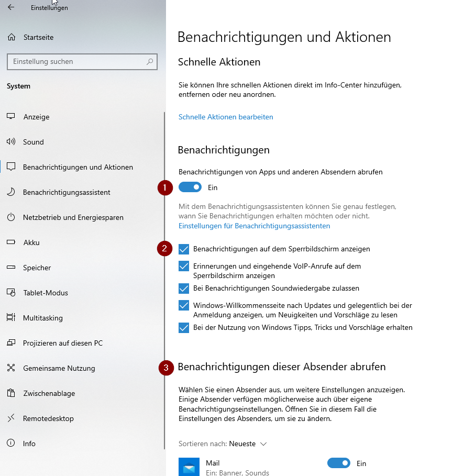Click the Remotedesktop icon
475x476 pixels.
[x=11, y=418]
